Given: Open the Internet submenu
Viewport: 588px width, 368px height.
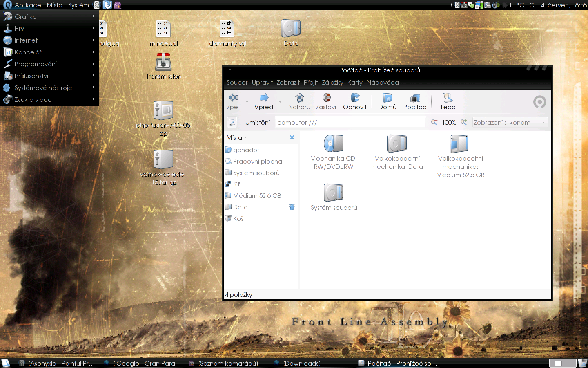Looking at the screenshot, I should [x=50, y=40].
